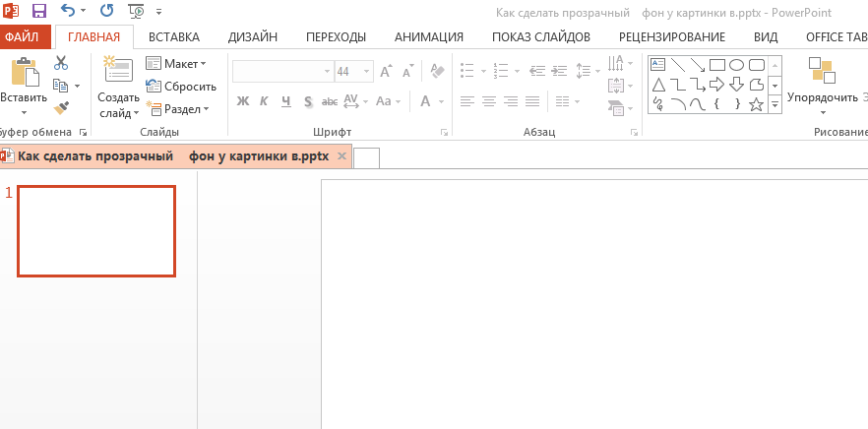Open the Раздел section dropdown
This screenshot has width=868, height=429.
click(178, 109)
